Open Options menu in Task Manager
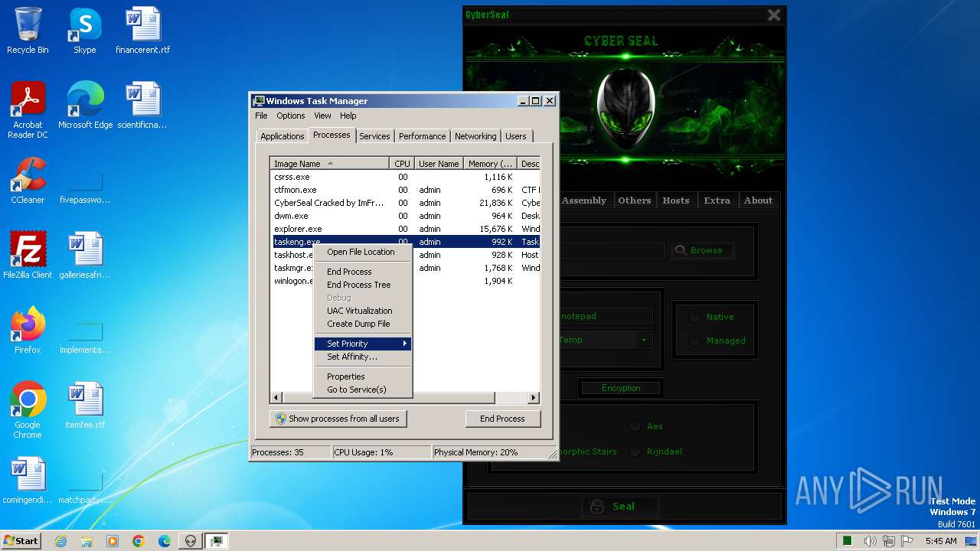980x551 pixels. [x=291, y=116]
